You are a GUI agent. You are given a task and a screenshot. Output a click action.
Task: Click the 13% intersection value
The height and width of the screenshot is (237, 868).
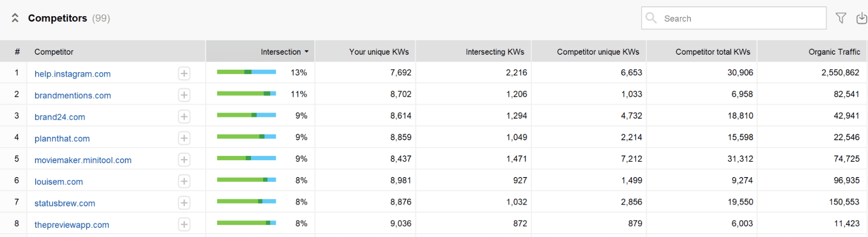[x=299, y=72]
